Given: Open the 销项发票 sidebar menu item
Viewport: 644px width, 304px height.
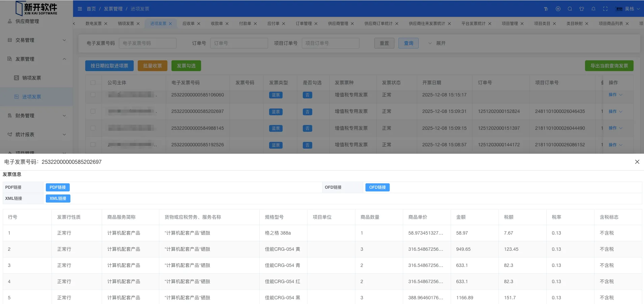Looking at the screenshot, I should pos(31,78).
